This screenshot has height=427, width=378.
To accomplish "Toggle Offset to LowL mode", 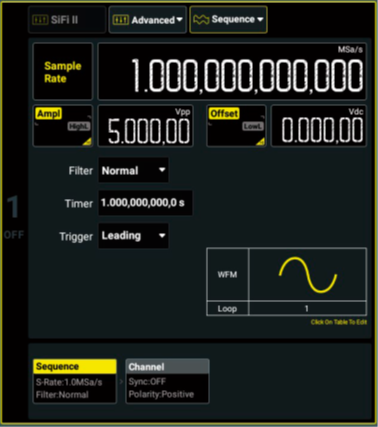I will (x=253, y=126).
